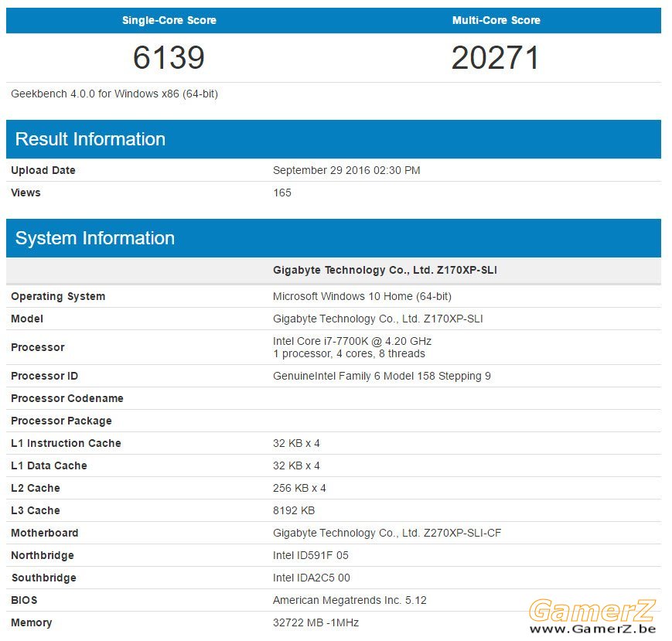Viewport: 672px width, 641px height.
Task: Click the L3 Cache label
Action: tap(36, 510)
